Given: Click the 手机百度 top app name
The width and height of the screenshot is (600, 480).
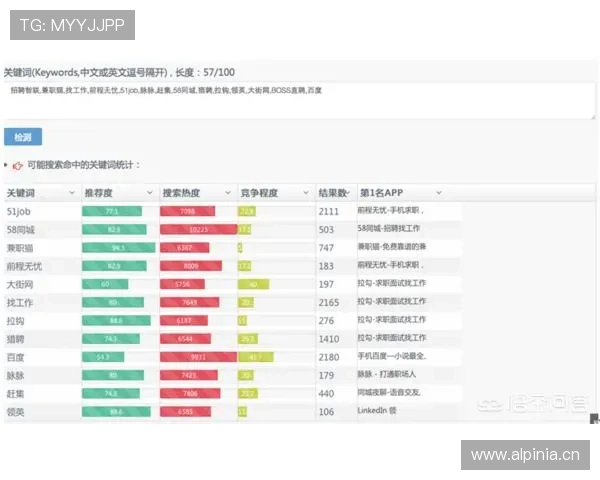Looking at the screenshot, I should (x=392, y=356).
